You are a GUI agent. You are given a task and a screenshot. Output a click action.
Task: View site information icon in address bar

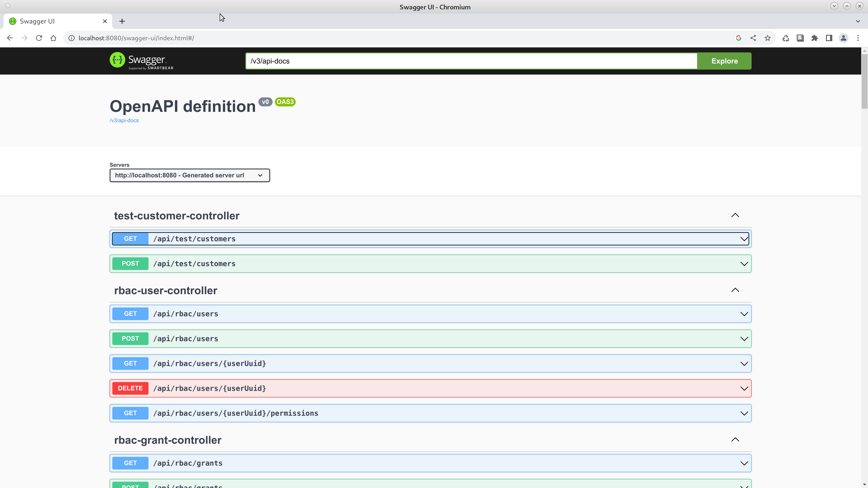pos(71,38)
